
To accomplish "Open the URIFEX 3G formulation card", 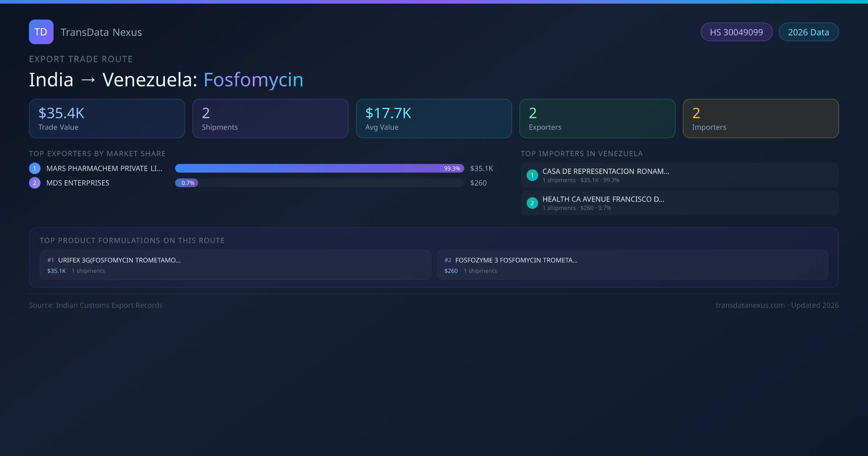I will tap(235, 265).
